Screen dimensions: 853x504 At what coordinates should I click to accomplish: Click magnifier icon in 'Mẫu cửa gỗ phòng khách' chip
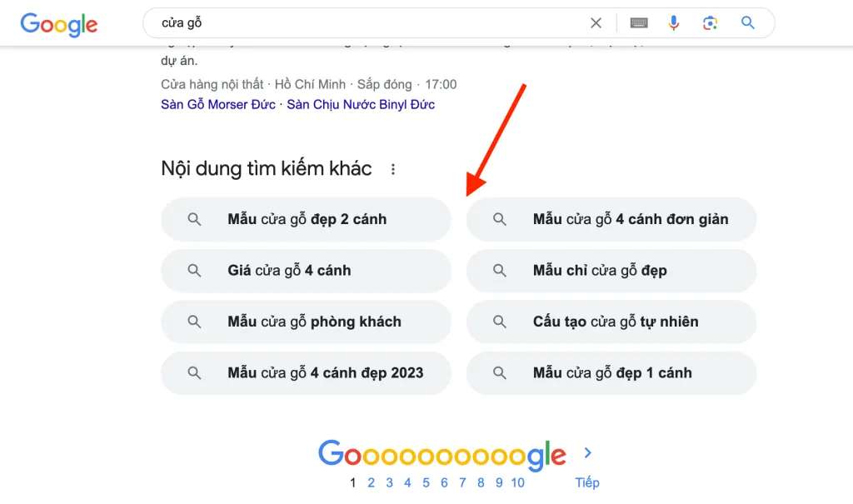click(194, 322)
